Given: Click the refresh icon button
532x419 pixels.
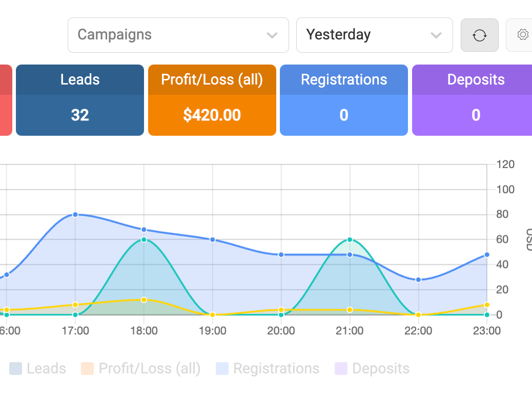Looking at the screenshot, I should click(x=479, y=35).
